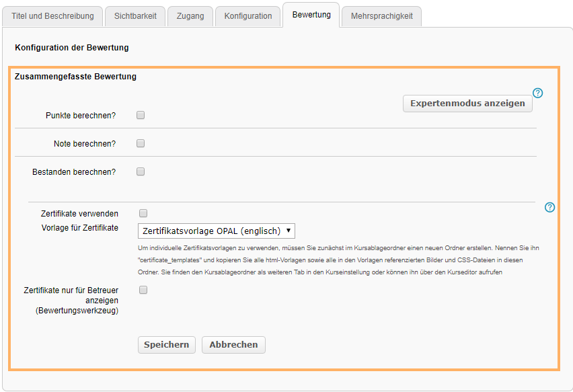
Task: Expand the certificate template selection arrow
Action: pos(288,231)
